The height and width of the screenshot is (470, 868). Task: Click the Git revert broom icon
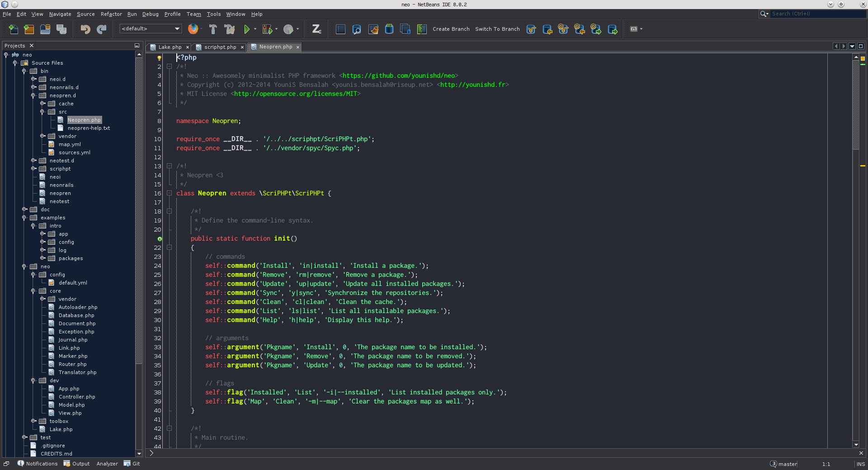click(373, 29)
